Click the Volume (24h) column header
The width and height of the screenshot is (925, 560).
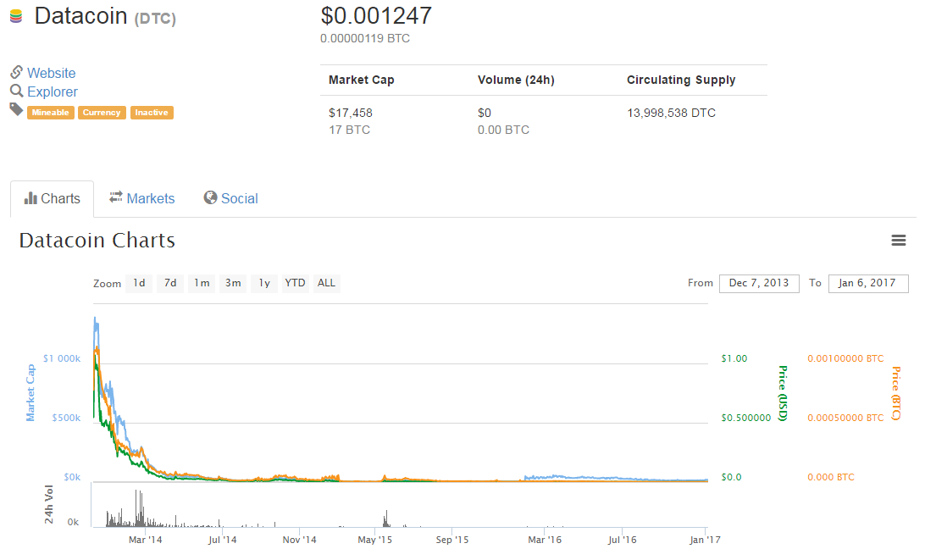tap(516, 80)
